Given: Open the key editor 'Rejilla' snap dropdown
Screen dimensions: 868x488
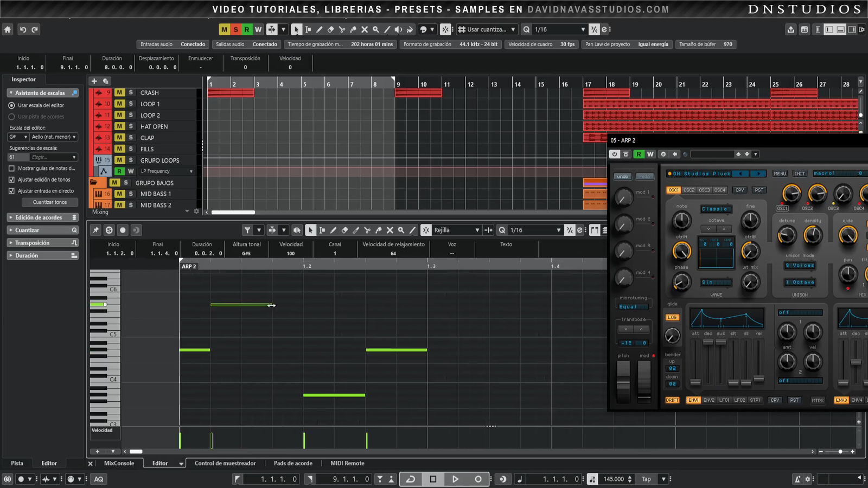Looking at the screenshot, I should point(457,230).
